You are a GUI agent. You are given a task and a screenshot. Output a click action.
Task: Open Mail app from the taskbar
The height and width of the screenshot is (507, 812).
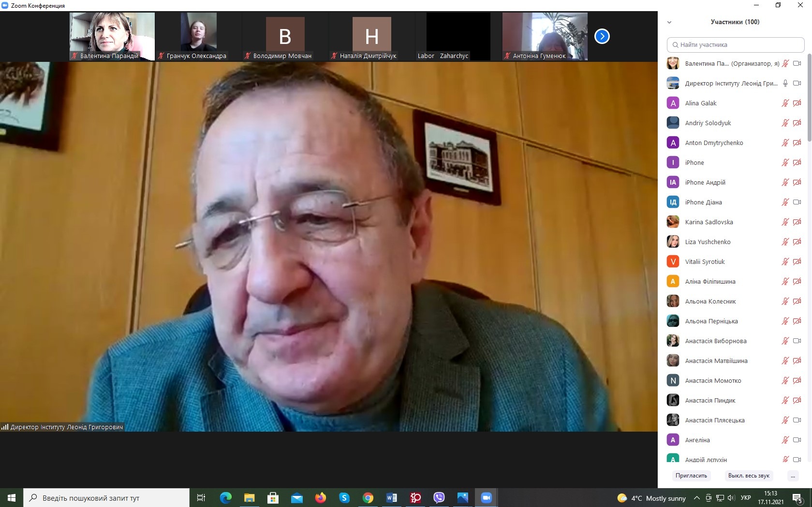[x=296, y=498]
